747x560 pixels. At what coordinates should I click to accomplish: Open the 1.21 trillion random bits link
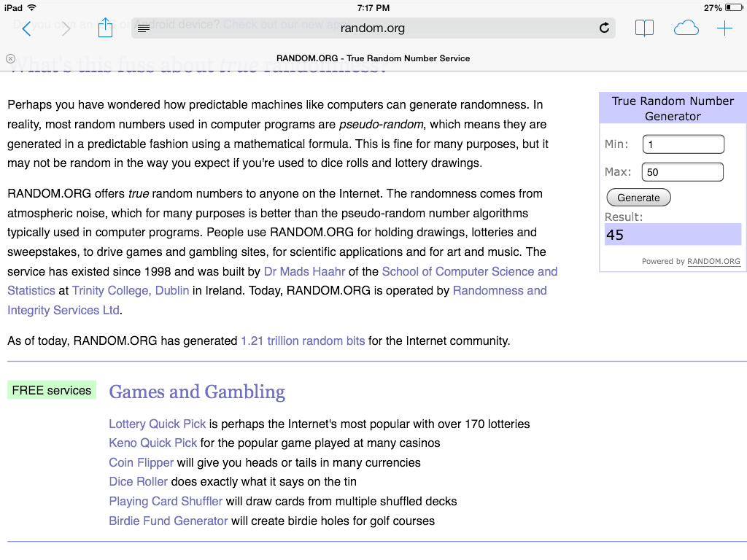[x=303, y=341]
